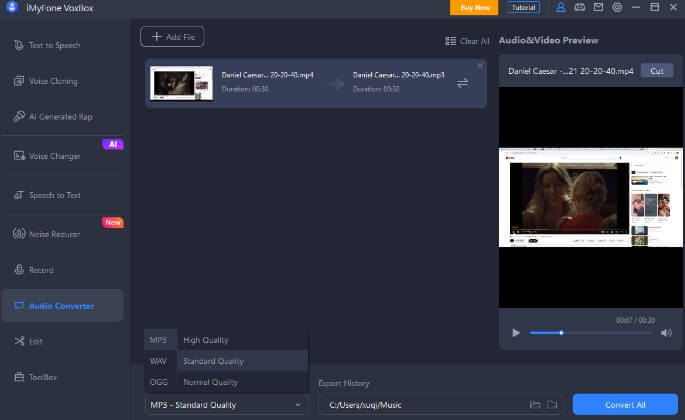685x420 pixels.
Task: Open Speech to Text tool
Action: click(x=54, y=195)
